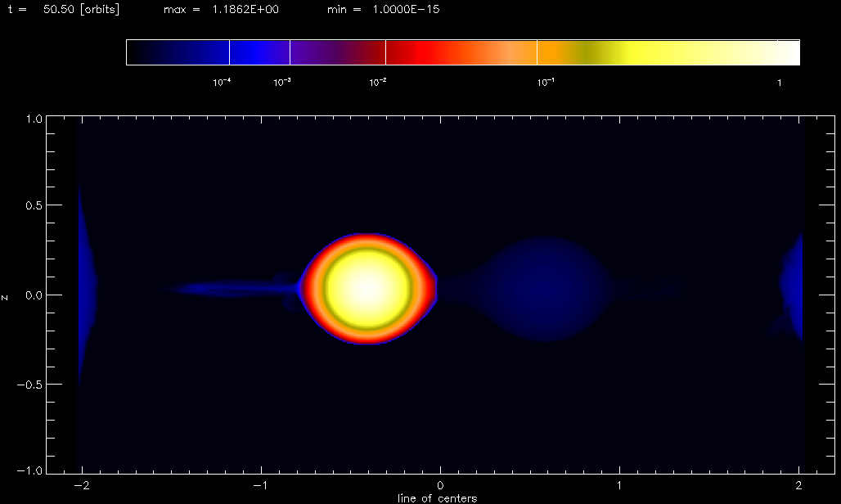Click the horizontal axis tick label "0"

(x=440, y=485)
